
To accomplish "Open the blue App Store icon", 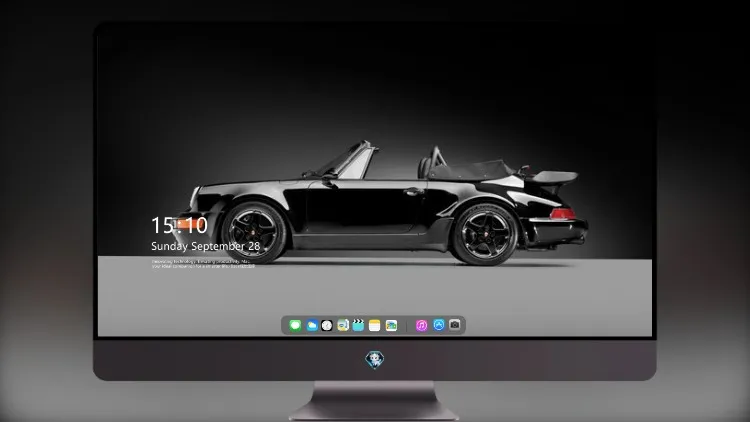I will 439,325.
